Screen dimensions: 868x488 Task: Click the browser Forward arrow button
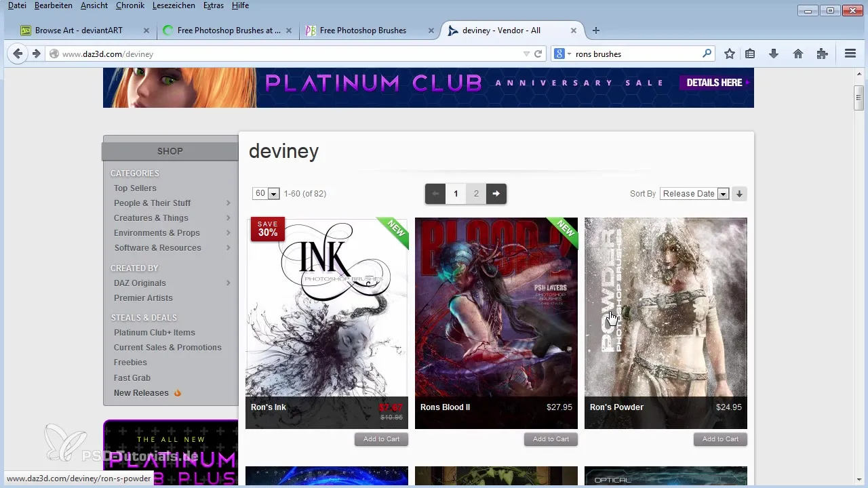(36, 54)
